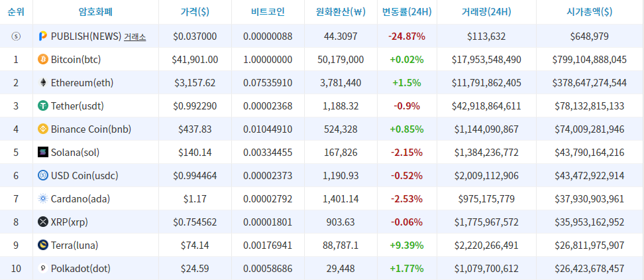The image size is (644, 280).
Task: Open the Ethereum(eth) coin name
Action: pos(81,83)
